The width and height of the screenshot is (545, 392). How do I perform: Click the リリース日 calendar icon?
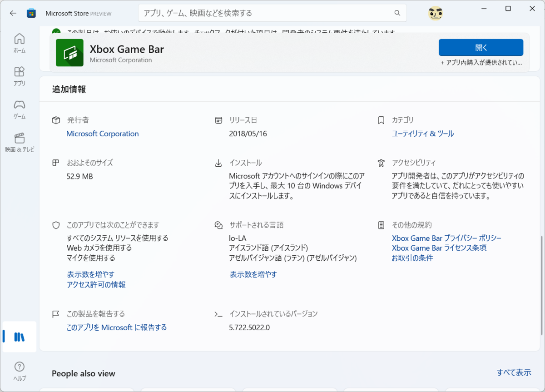pos(218,120)
